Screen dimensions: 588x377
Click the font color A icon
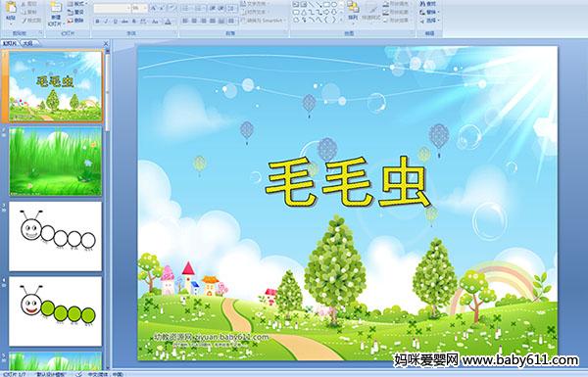click(x=168, y=22)
